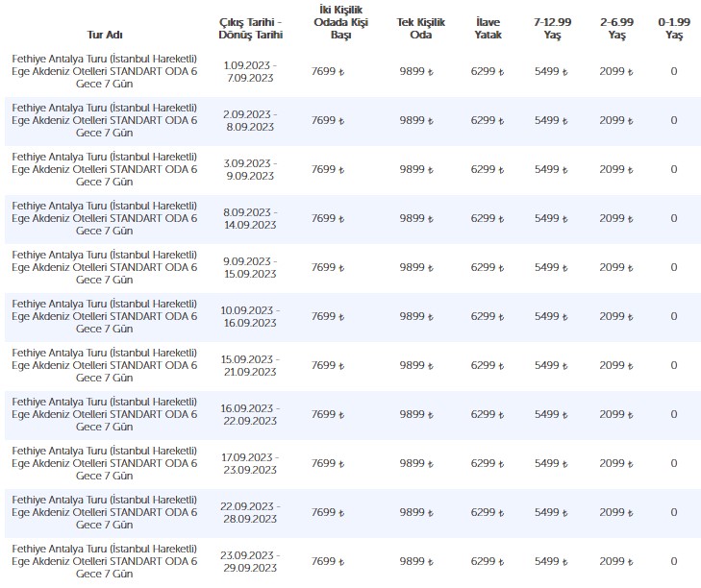Open the tour name departing 1.09.2023
The height and width of the screenshot is (588, 701).
tap(104, 72)
